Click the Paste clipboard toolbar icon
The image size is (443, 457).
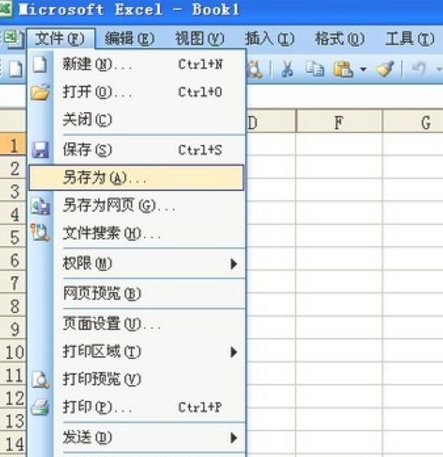coord(343,69)
